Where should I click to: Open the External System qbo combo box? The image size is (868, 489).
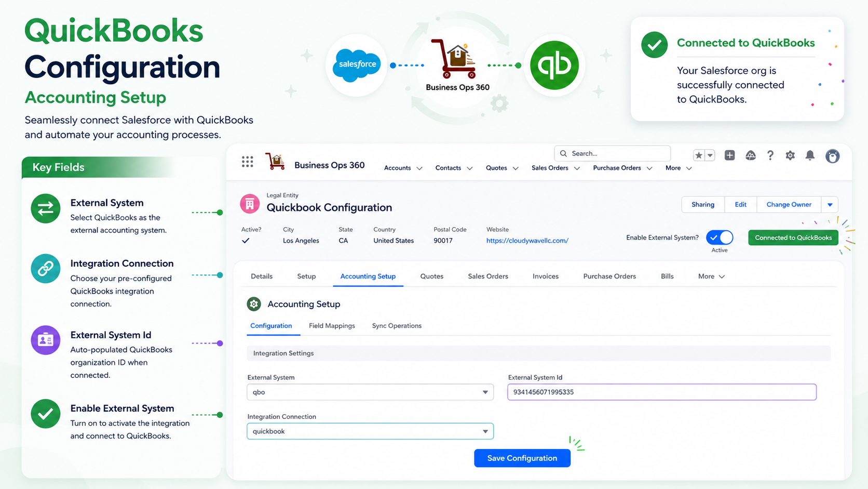pyautogui.click(x=370, y=392)
